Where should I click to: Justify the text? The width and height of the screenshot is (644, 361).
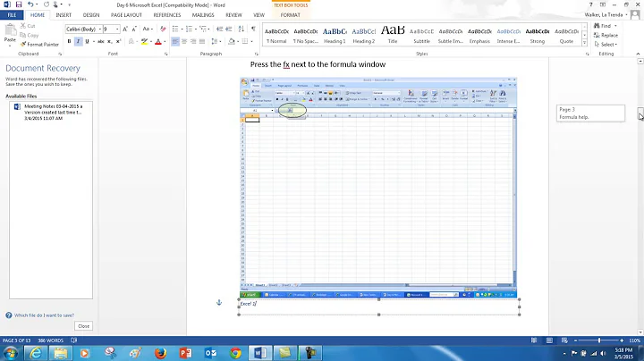click(202, 41)
